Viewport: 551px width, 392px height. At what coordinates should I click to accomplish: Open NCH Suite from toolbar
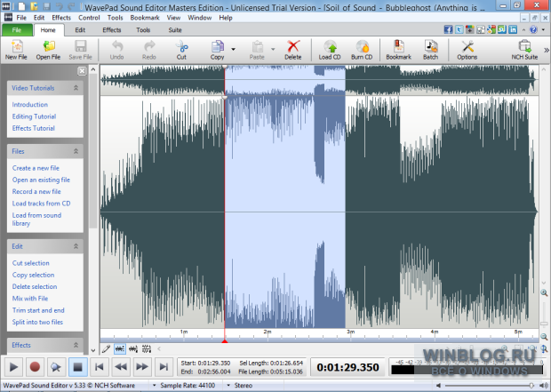[x=524, y=50]
